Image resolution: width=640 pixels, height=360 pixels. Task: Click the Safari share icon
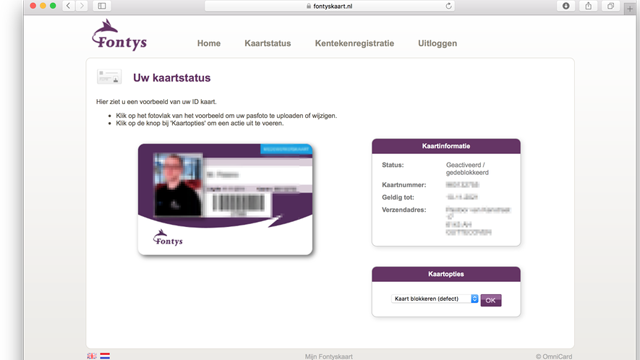point(588,6)
